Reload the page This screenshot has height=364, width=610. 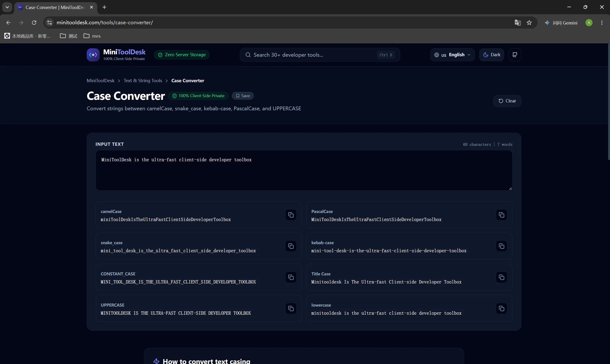point(34,23)
